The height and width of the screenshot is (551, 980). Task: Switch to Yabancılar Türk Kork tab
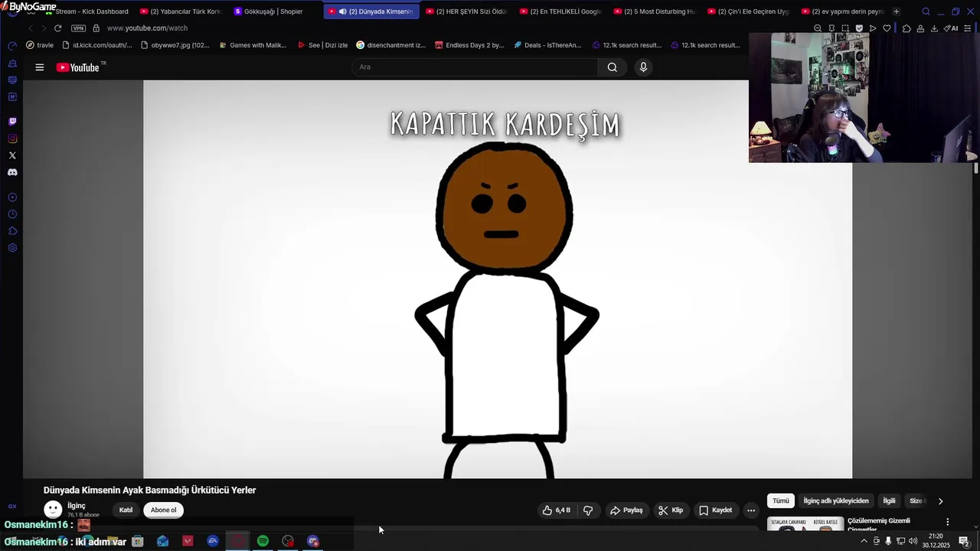click(181, 11)
